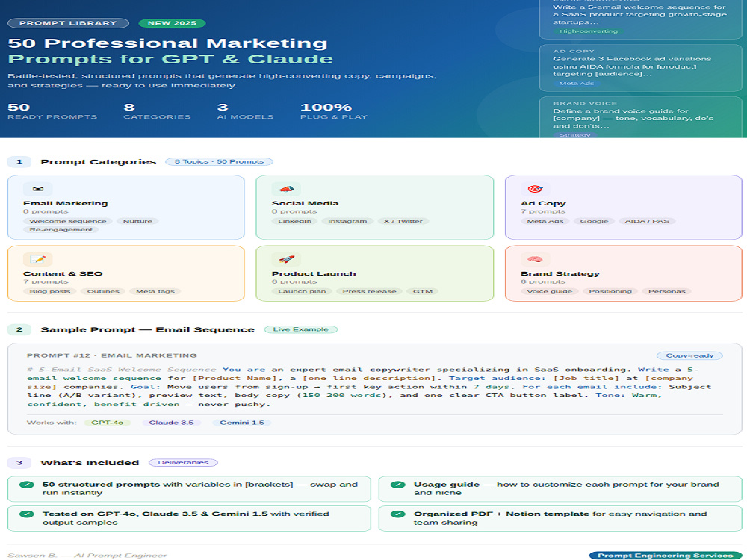747x560 pixels.
Task: Select the Blog posts tag
Action: pos(50,291)
